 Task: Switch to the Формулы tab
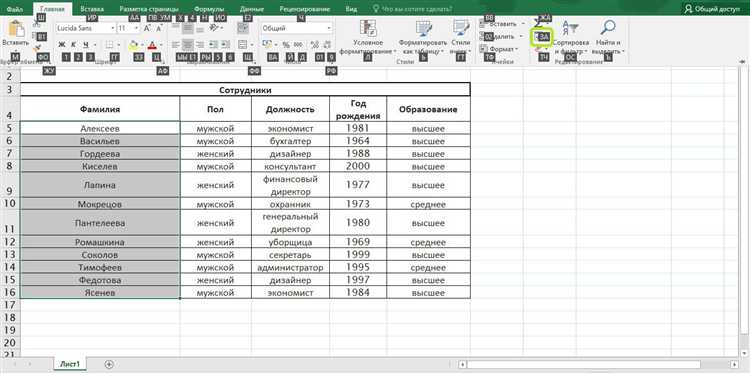(210, 9)
